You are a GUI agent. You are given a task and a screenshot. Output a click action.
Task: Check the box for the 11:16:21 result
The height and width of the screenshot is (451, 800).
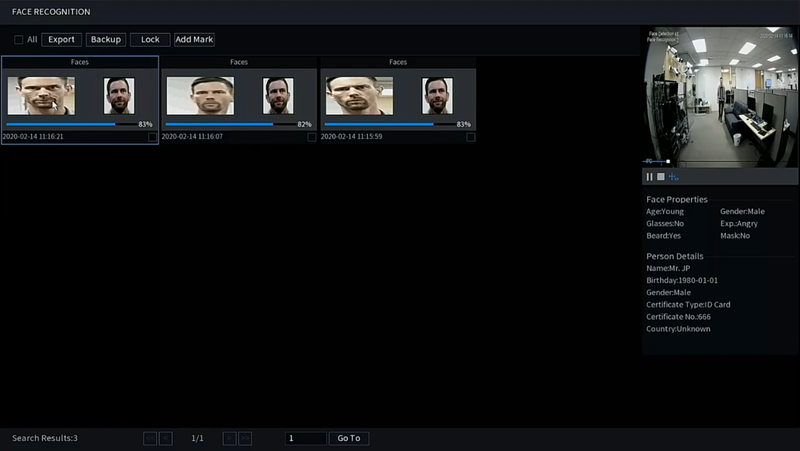[x=152, y=137]
